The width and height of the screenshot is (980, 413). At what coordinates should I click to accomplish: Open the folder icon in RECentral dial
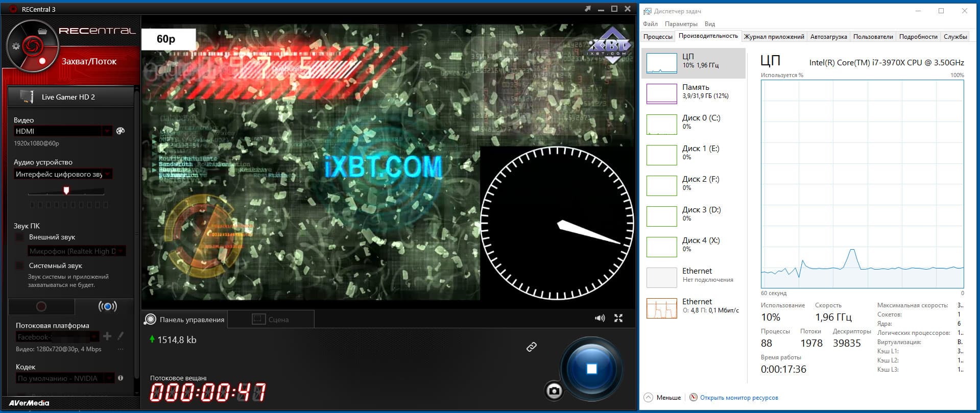[42, 31]
